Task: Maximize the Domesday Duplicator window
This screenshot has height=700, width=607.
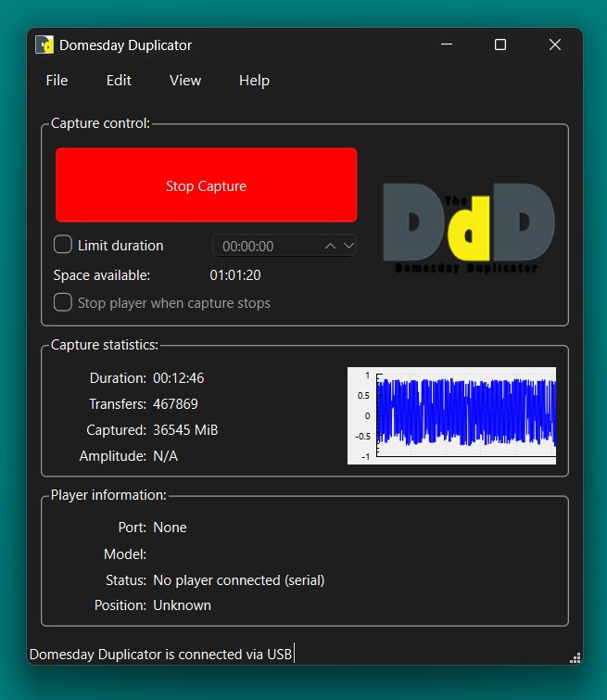Action: click(x=500, y=45)
